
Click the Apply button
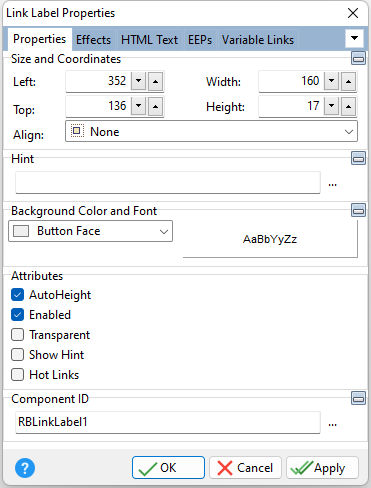322,468
